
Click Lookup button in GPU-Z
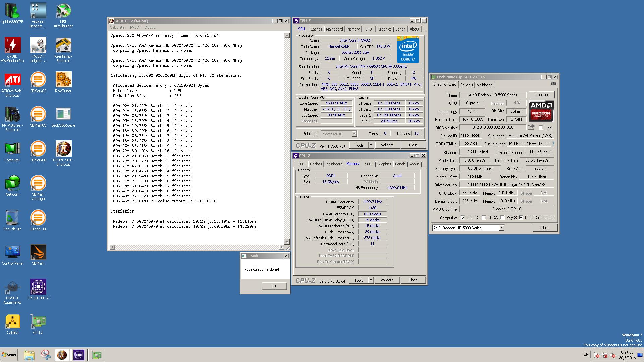pyautogui.click(x=542, y=95)
